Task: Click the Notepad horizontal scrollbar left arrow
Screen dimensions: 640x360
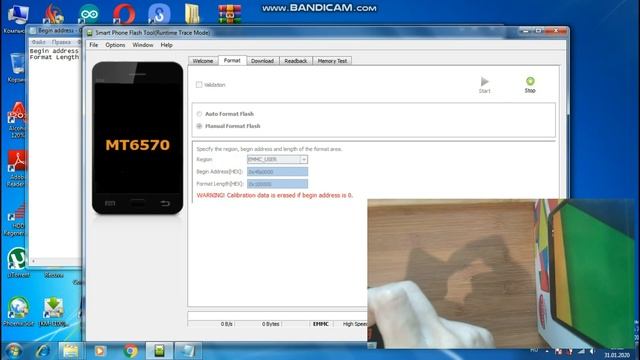Action: click(x=33, y=261)
